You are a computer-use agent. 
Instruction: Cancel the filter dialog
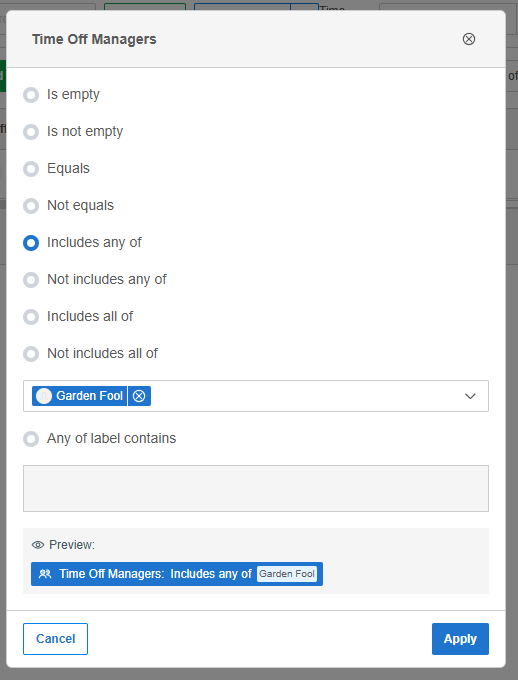click(x=56, y=639)
